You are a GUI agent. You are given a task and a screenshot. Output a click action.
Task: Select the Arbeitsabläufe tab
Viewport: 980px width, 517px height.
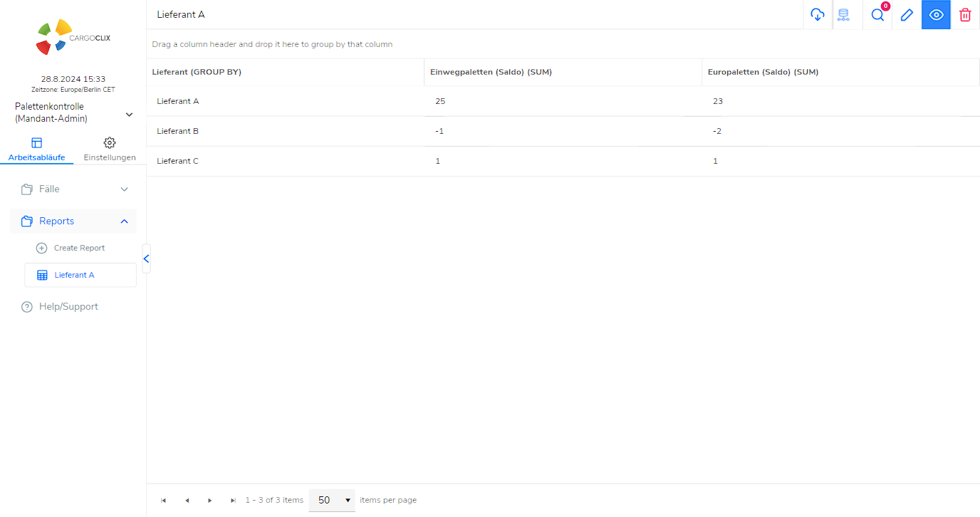37,150
